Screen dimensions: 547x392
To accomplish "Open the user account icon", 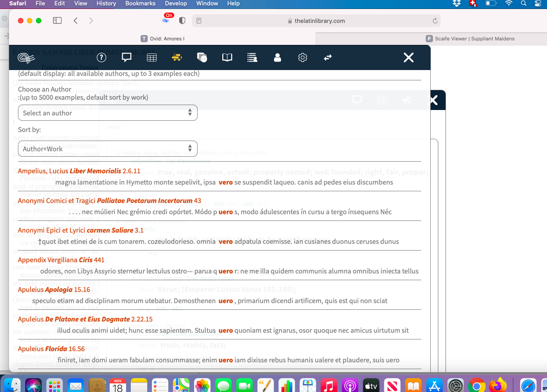I will pyautogui.click(x=277, y=57).
